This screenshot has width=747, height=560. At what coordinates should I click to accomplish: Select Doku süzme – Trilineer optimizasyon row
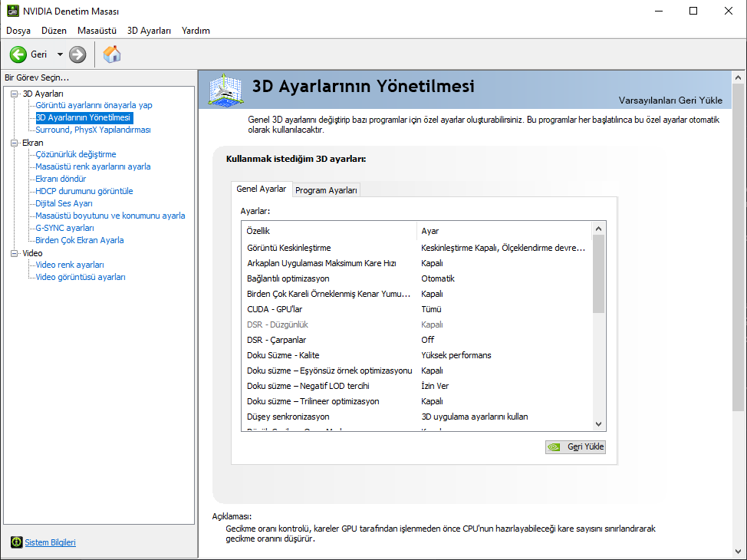coord(417,401)
